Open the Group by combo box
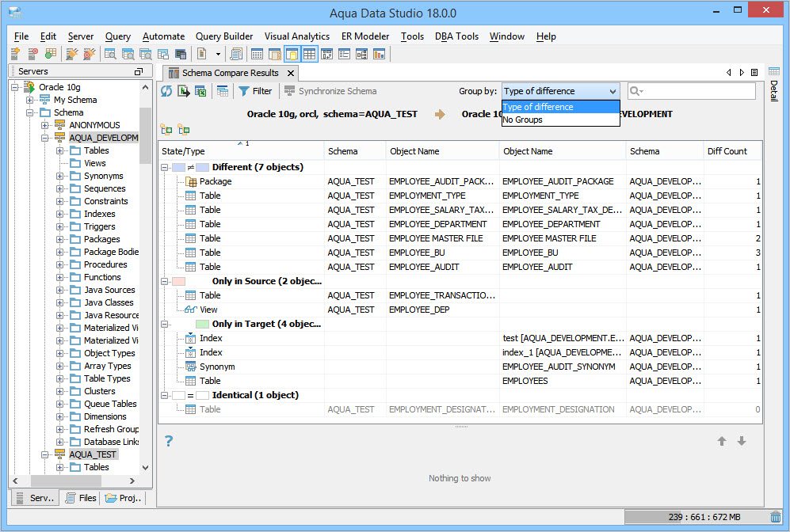790x532 pixels. point(560,91)
